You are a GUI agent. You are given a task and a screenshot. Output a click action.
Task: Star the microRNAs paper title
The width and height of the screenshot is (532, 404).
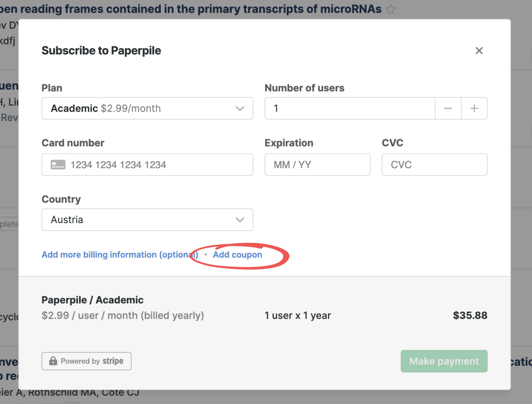tap(390, 9)
